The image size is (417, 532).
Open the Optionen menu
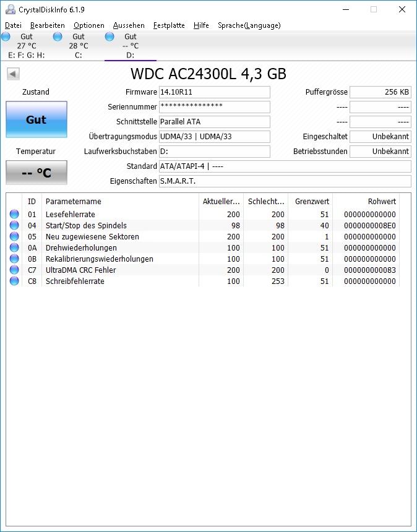point(89,25)
